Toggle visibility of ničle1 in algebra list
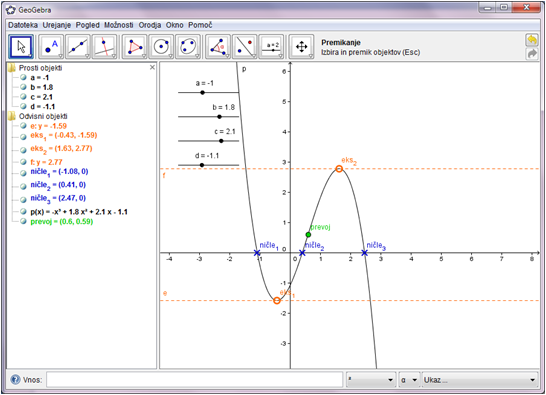The height and width of the screenshot is (395, 546). tap(23, 173)
